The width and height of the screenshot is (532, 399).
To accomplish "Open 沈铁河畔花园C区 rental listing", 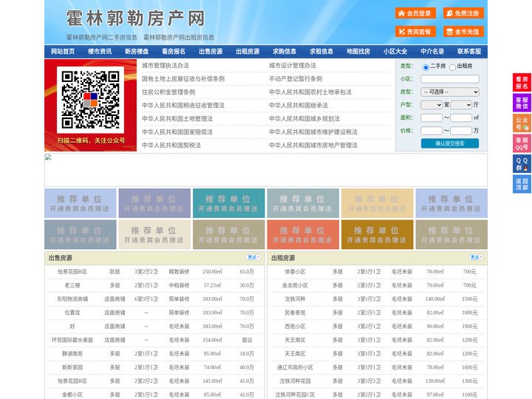I will (295, 395).
